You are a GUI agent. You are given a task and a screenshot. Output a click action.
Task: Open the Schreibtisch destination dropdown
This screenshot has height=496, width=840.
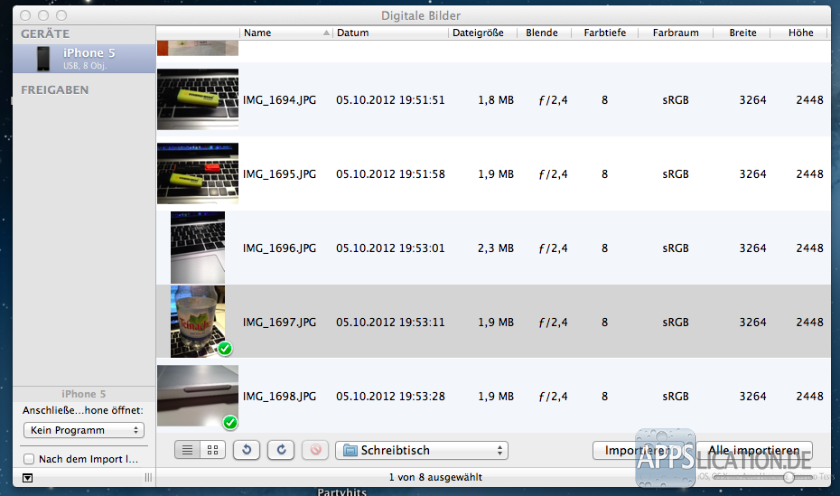pyautogui.click(x=422, y=450)
